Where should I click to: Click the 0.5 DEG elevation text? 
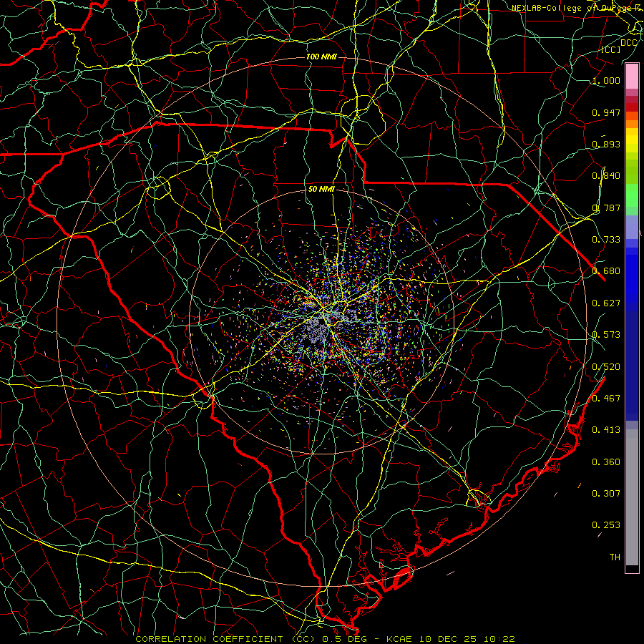click(x=344, y=639)
